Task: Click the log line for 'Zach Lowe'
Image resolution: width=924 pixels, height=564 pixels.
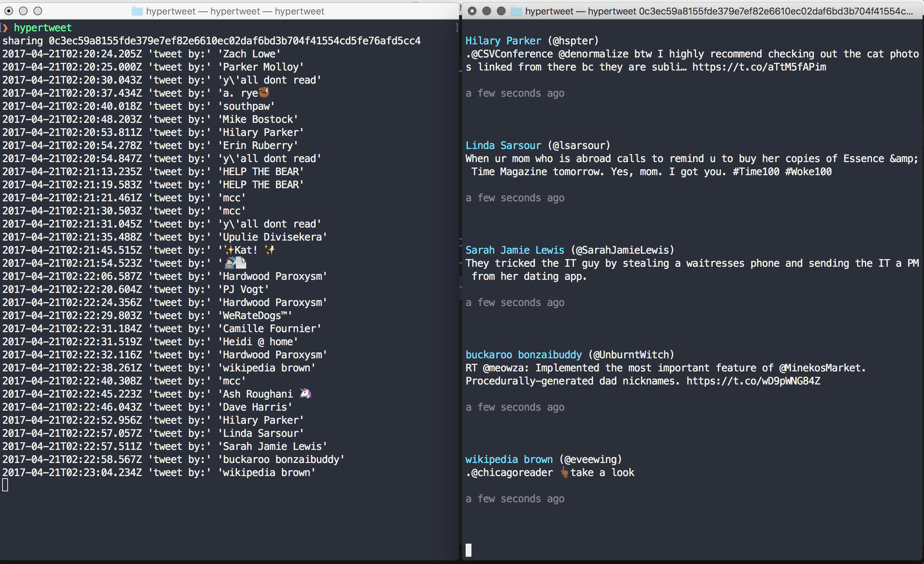Action: coord(141,54)
